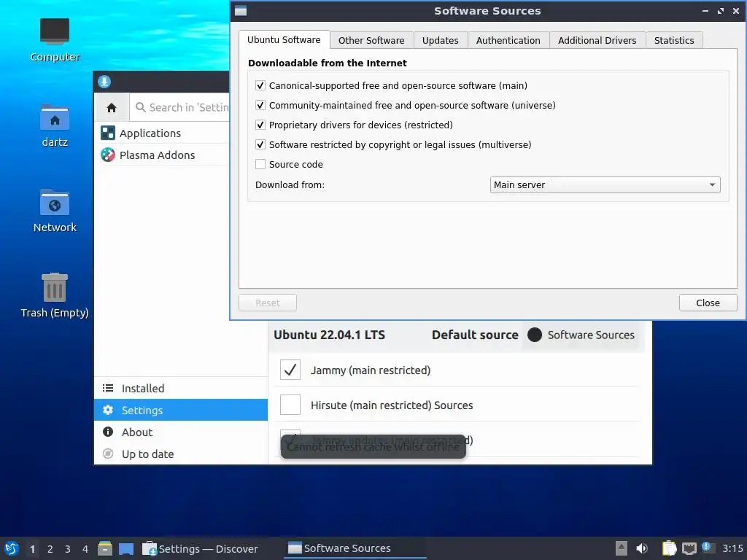747x560 pixels.
Task: Uncheck Jammy (main restricted) in Discover
Action: coord(290,370)
